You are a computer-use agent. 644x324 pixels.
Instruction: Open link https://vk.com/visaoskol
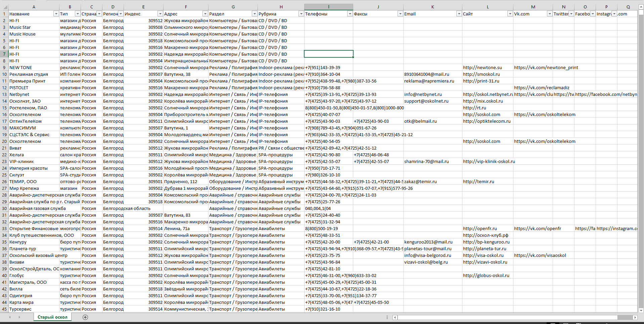540,255
